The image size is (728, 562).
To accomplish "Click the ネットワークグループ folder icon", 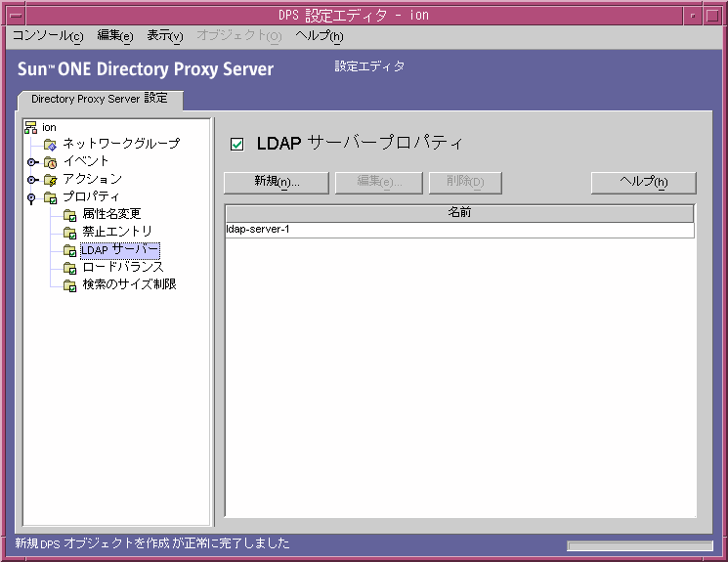I will [x=50, y=145].
